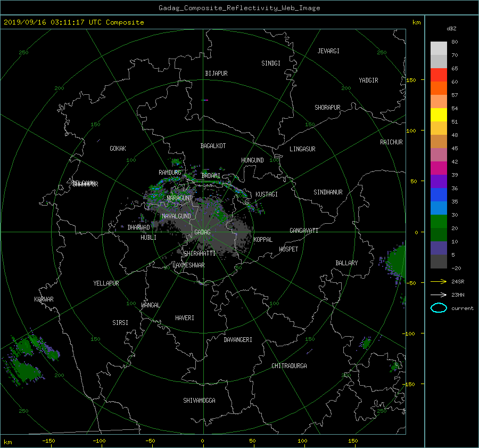Select the RAICHUR city label
Viewport: 479px width, 448px height.
coord(391,142)
